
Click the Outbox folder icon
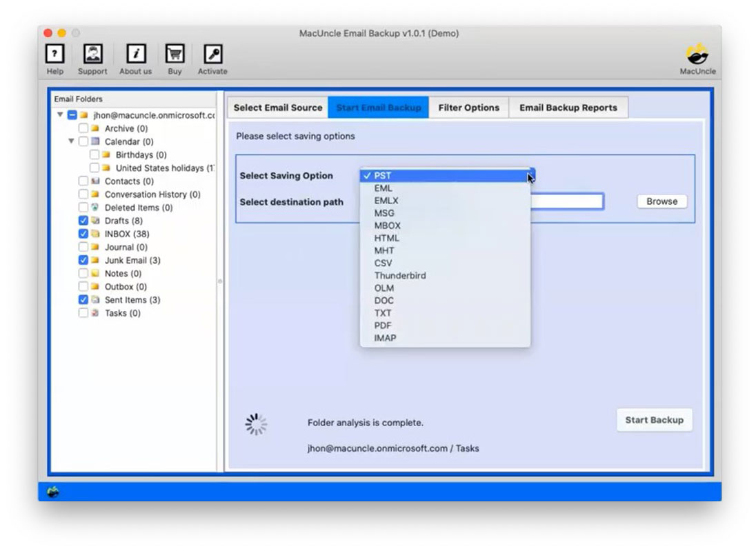[95, 286]
